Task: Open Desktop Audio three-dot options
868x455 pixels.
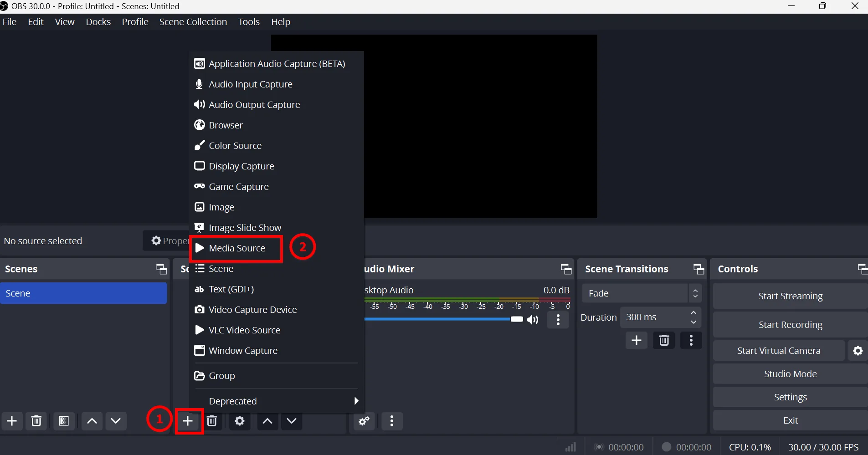Action: click(558, 320)
